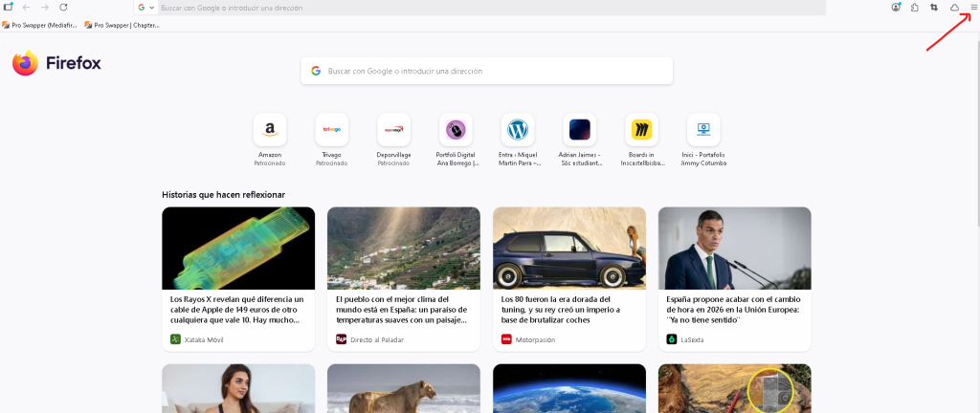Click the new tab icon at top-left
The height and width of the screenshot is (413, 980).
(8, 7)
